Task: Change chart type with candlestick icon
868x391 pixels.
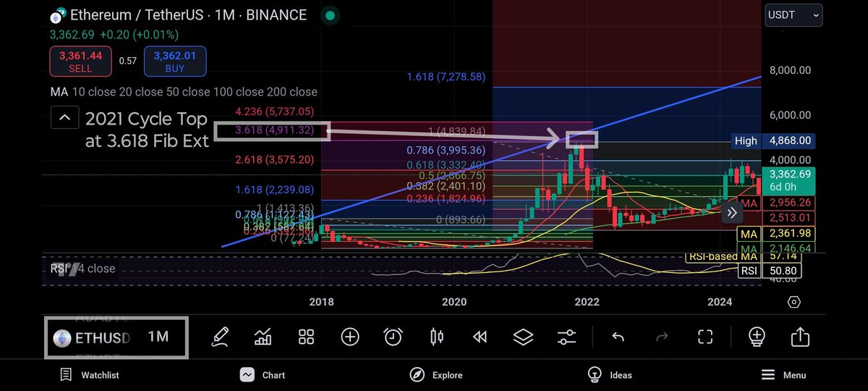Action: [x=436, y=337]
